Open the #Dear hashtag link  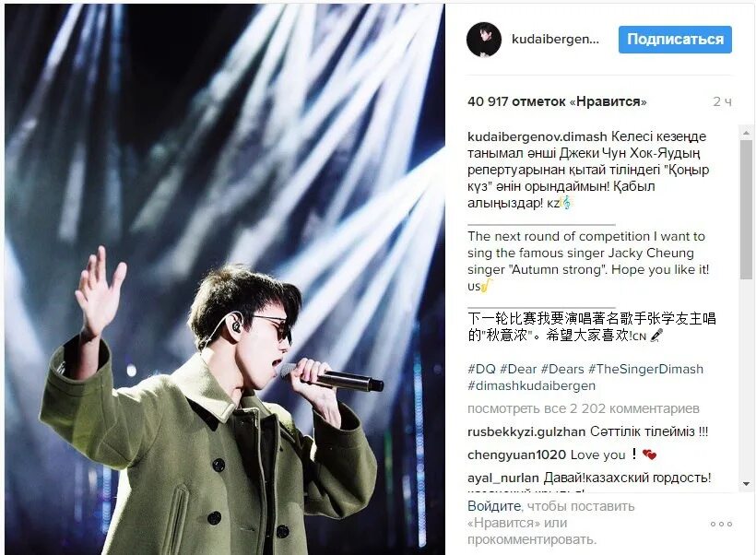[518, 369]
